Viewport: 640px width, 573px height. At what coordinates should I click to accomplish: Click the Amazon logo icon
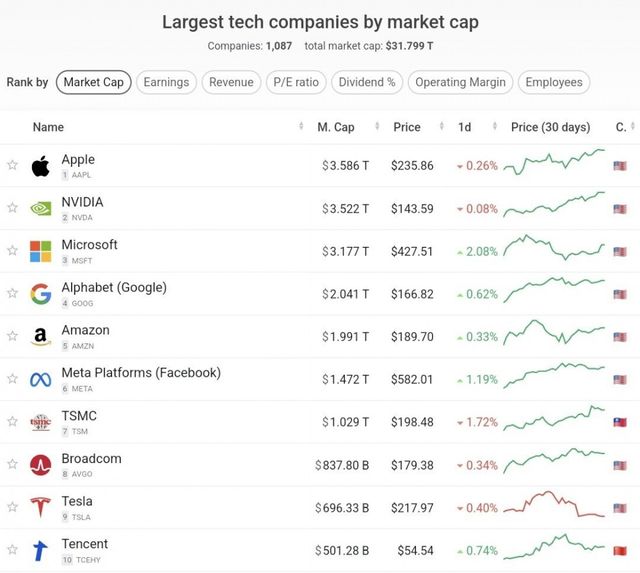(40, 337)
